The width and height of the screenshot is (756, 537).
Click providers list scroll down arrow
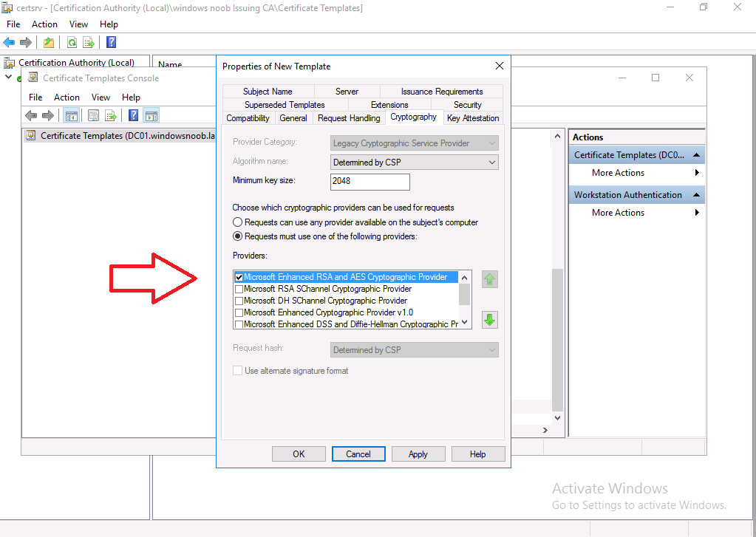464,323
